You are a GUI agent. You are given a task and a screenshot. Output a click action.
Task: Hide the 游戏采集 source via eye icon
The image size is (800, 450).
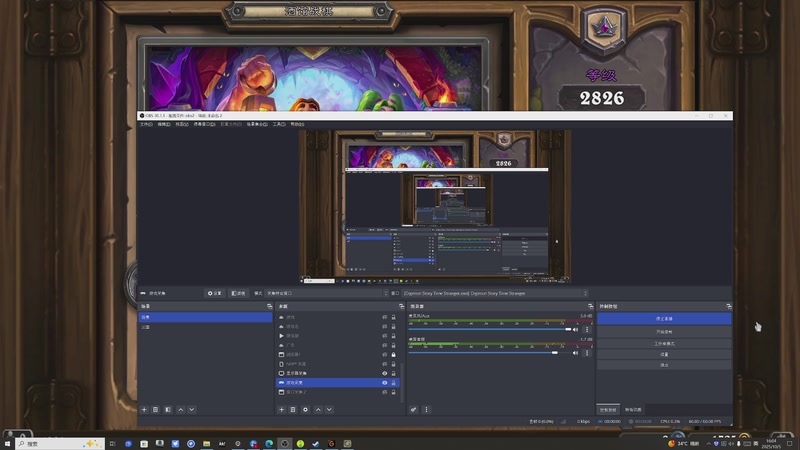point(385,383)
